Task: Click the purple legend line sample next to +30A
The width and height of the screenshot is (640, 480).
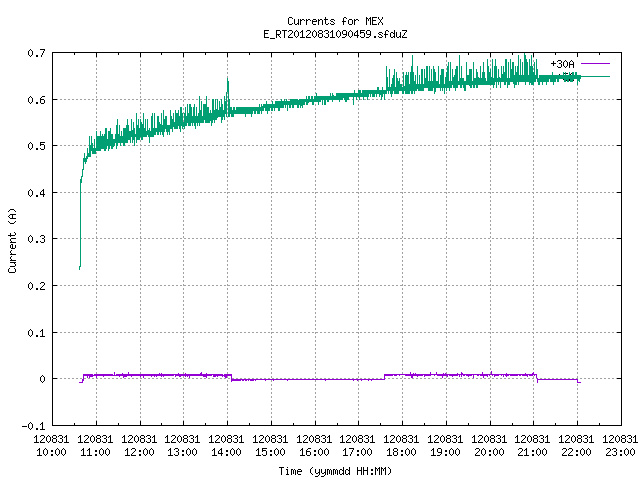Action: click(x=595, y=64)
